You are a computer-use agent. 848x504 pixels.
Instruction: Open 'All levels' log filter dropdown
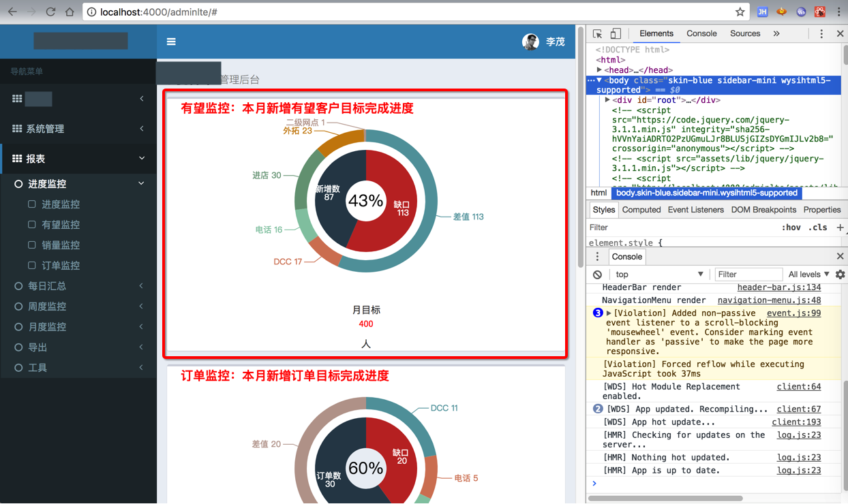(x=808, y=274)
